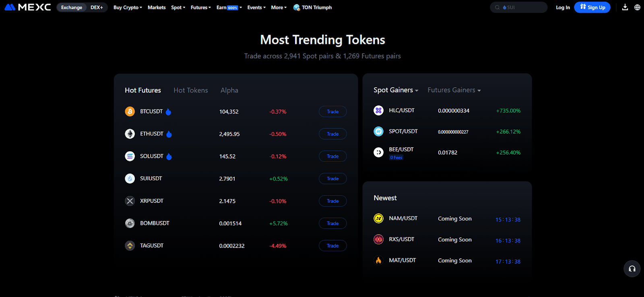Open the Spot Gainers dropdown

click(x=396, y=90)
